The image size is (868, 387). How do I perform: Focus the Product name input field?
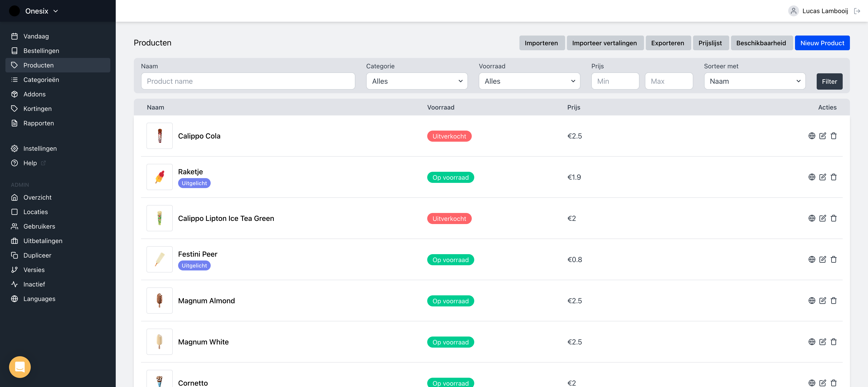pyautogui.click(x=248, y=81)
